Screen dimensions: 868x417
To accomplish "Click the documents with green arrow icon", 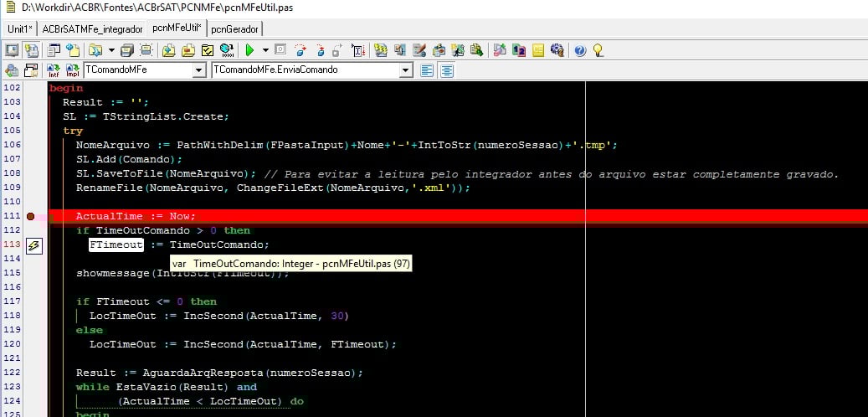I will pyautogui.click(x=476, y=50).
